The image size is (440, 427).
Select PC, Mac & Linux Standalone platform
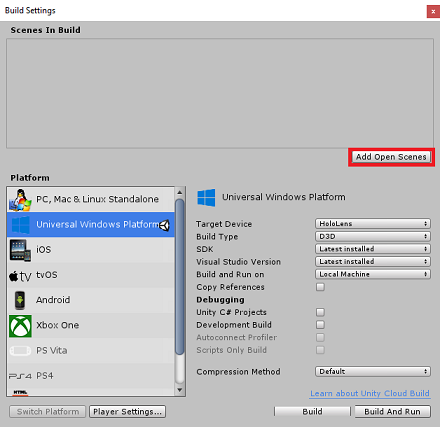(x=91, y=199)
